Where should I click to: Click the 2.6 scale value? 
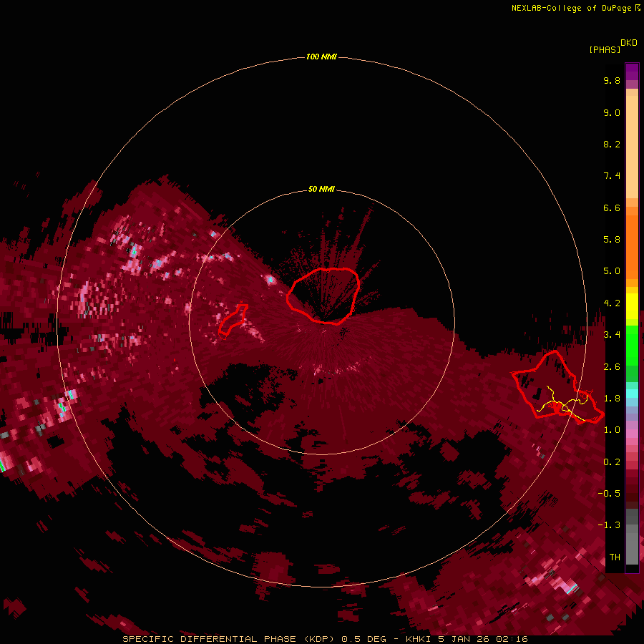click(x=612, y=367)
